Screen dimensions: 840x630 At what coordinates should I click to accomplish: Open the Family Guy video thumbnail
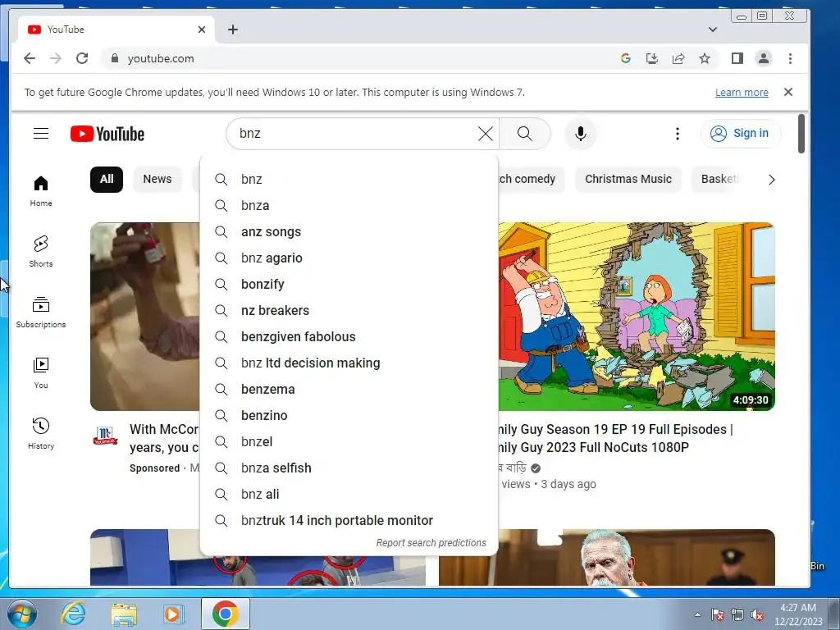point(637,317)
